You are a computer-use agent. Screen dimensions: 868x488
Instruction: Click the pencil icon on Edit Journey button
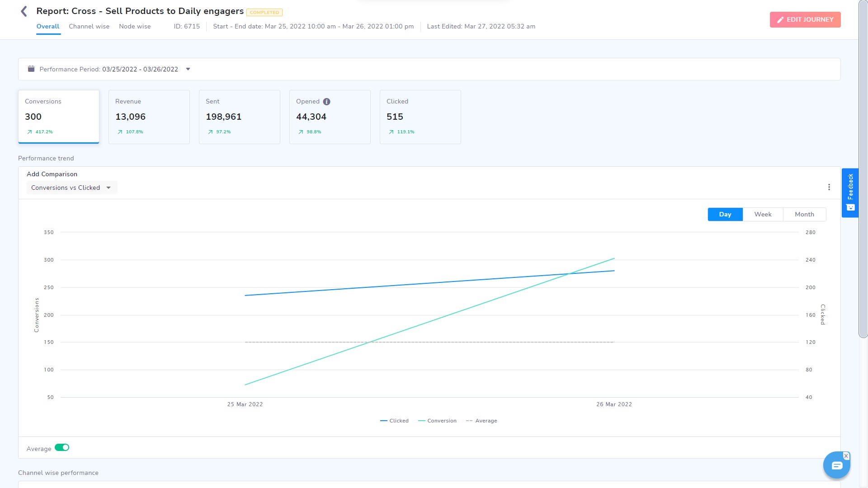pyautogui.click(x=781, y=19)
